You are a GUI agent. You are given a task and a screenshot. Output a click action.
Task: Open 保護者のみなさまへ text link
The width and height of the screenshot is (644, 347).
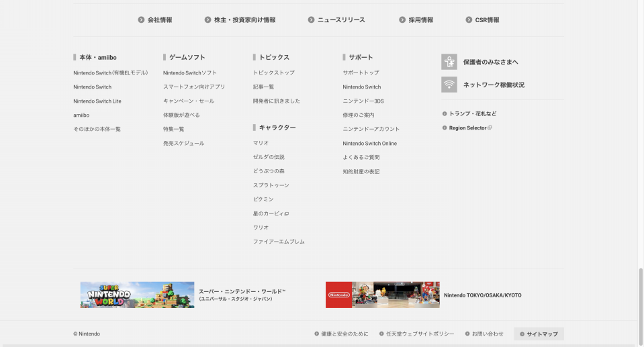[x=490, y=62]
